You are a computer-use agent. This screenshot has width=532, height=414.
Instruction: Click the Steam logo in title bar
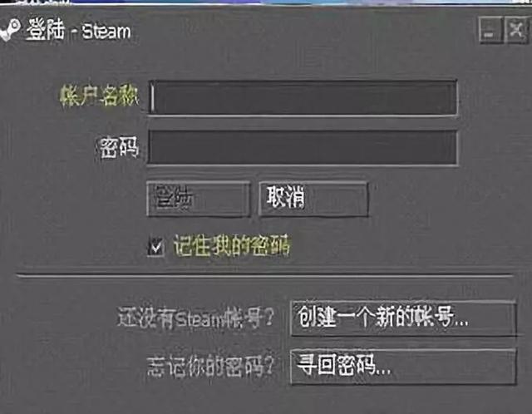click(x=9, y=30)
